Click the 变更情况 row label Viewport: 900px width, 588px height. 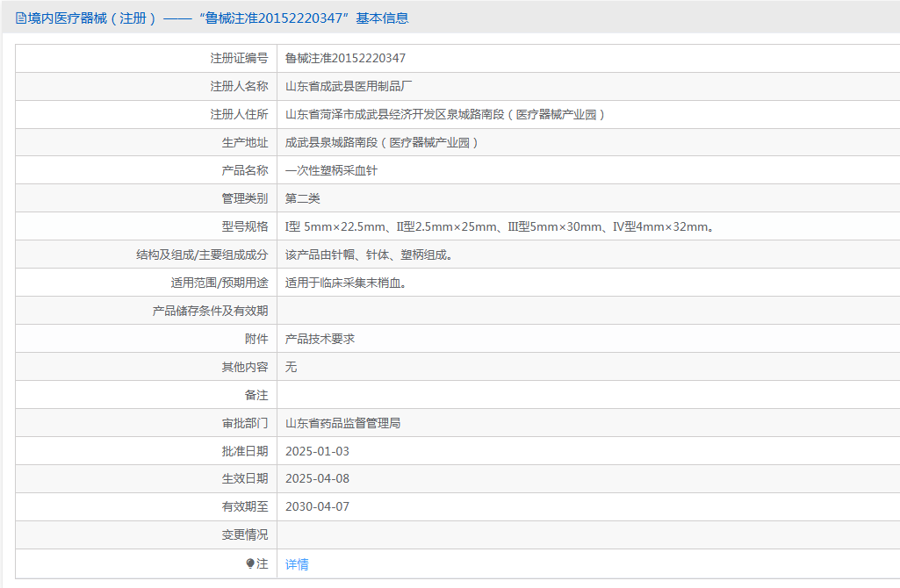[244, 535]
